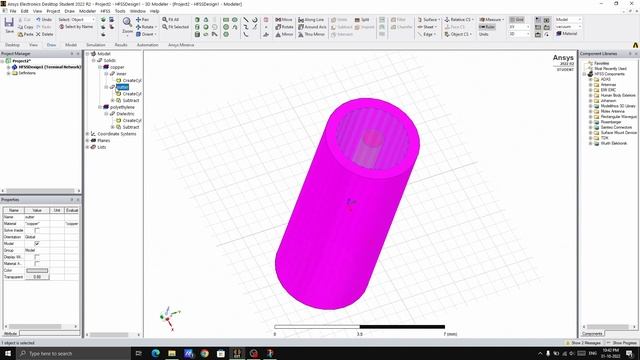
Task: Switch to the Automation ribbon tab
Action: (147, 45)
